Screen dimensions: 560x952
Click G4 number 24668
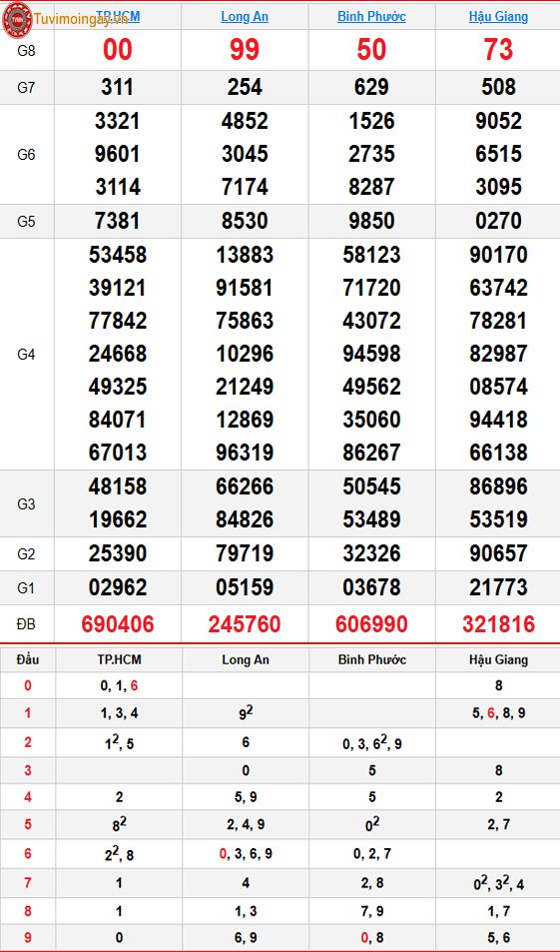tap(117, 354)
